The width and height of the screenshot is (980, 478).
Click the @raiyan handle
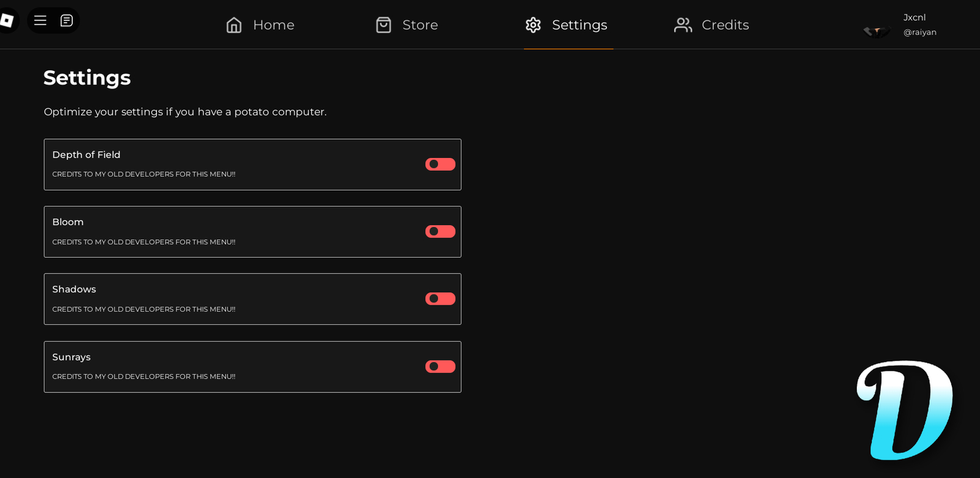(x=920, y=32)
